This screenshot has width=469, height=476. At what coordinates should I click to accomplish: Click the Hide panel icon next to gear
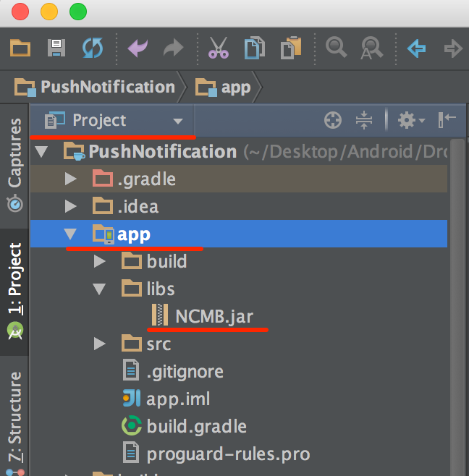(447, 120)
